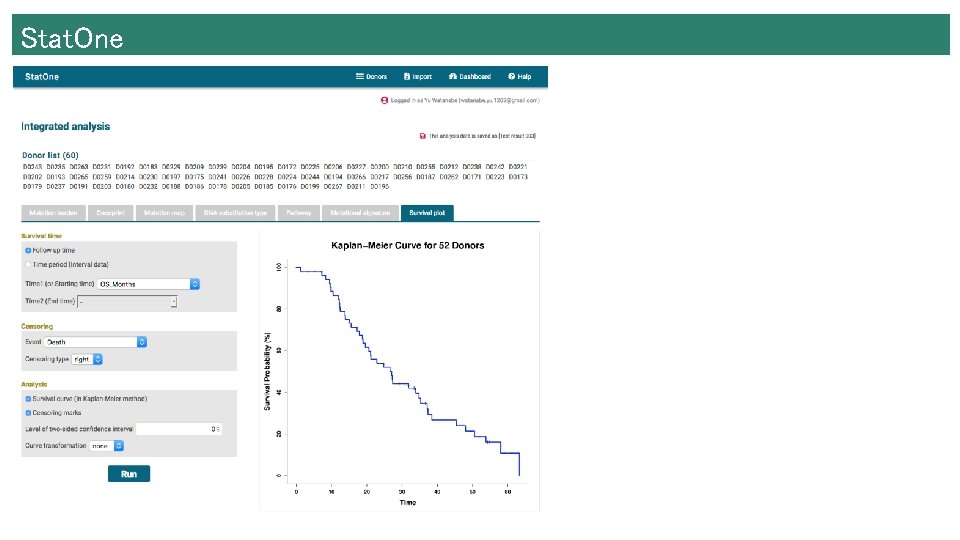Switch to the Oncoprint tab
Viewport: 960px width, 540px height.
(110, 213)
